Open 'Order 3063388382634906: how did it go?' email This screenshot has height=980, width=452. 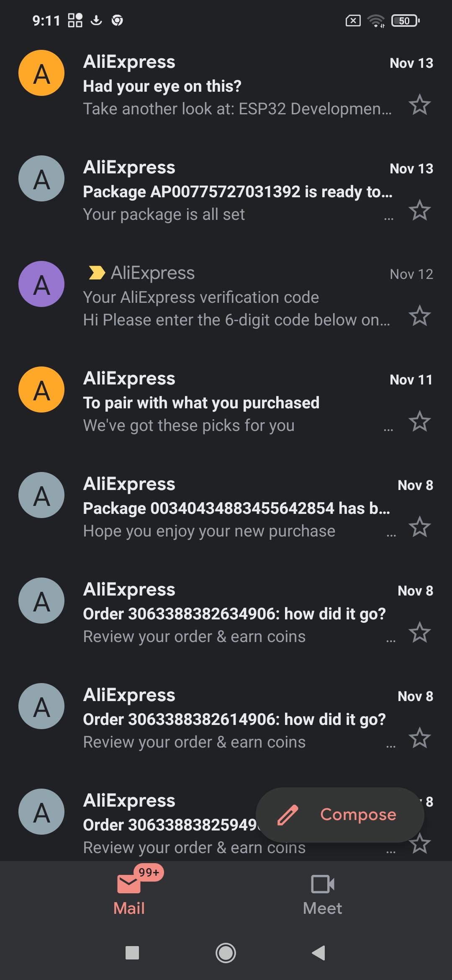point(234,614)
